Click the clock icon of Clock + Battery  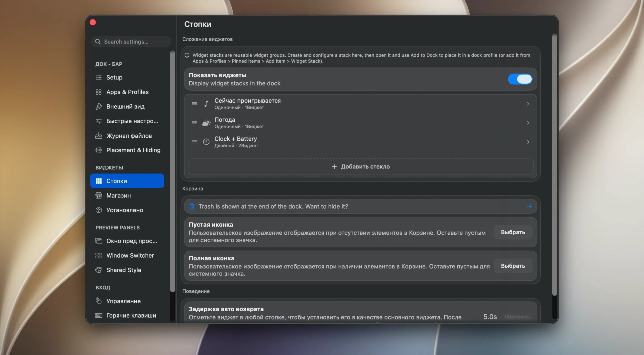pos(206,142)
